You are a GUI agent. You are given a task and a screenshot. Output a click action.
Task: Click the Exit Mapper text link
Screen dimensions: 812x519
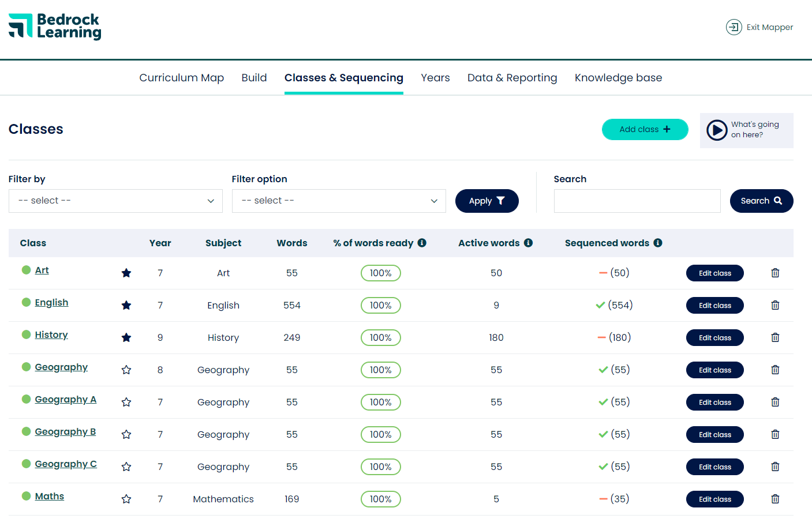point(770,27)
